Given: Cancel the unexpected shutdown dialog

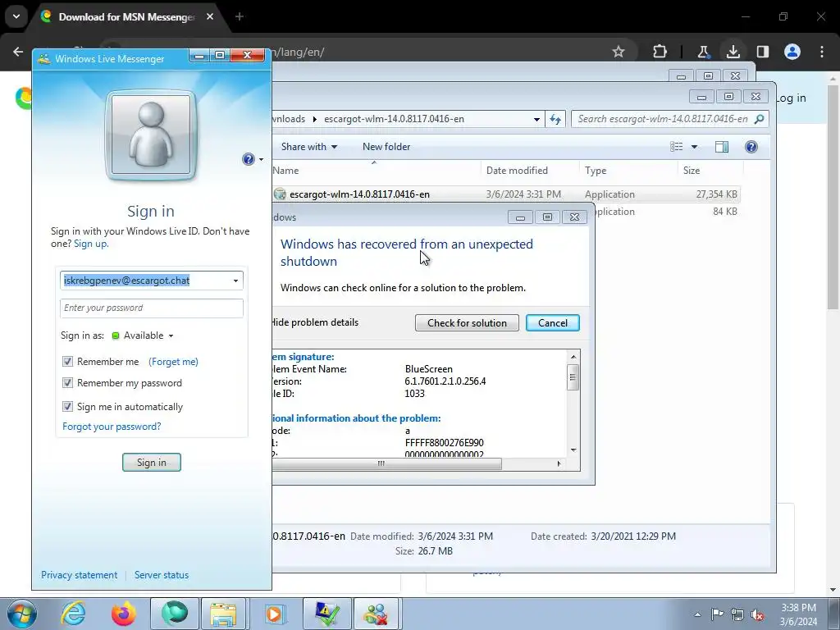Looking at the screenshot, I should (x=552, y=323).
